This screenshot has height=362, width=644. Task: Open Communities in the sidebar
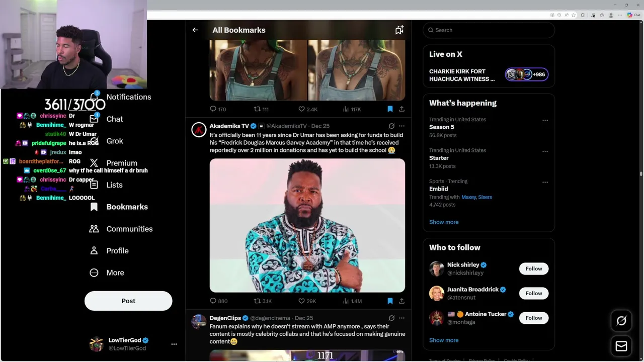click(121, 229)
